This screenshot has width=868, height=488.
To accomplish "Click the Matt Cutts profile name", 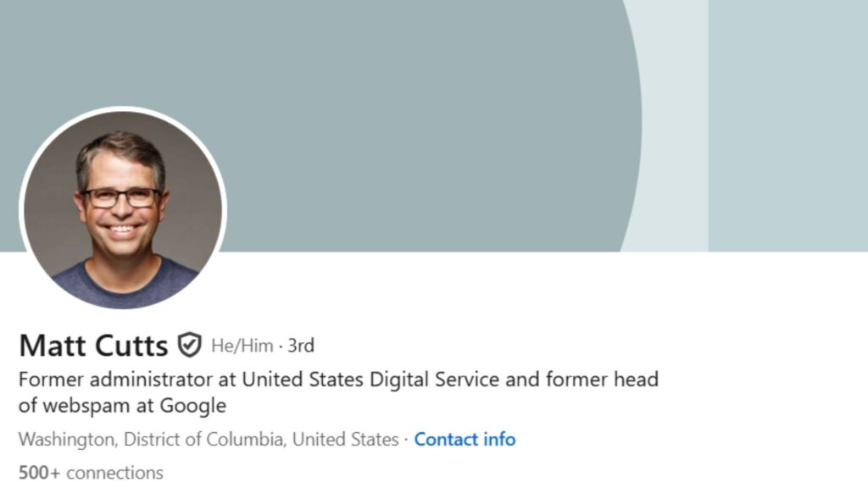I will (x=94, y=345).
